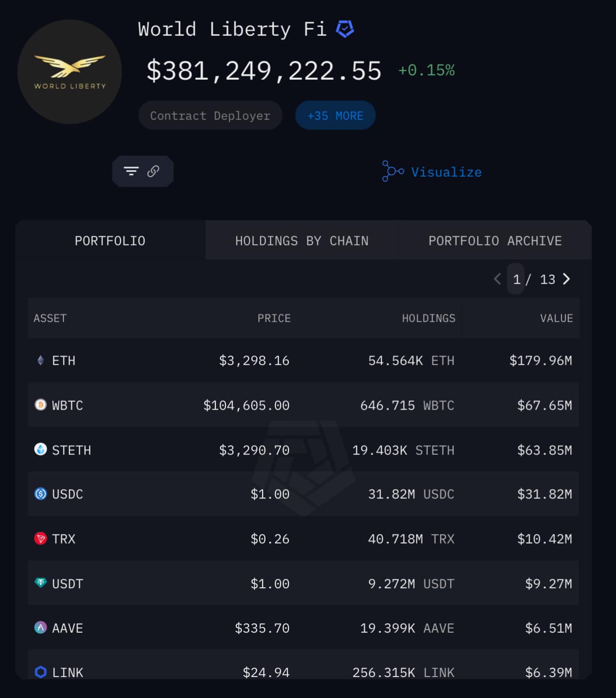Sort by the Value column header
Screen dimensions: 616x698
(x=556, y=318)
